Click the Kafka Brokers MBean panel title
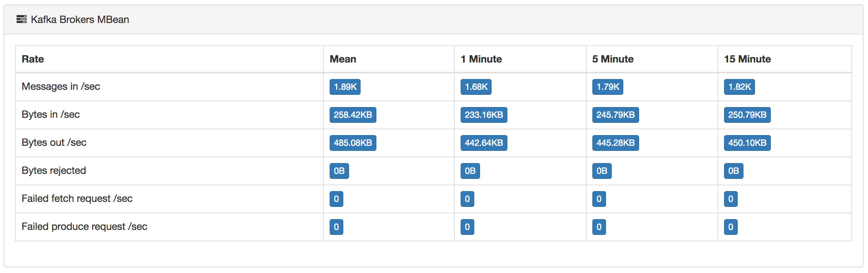The height and width of the screenshot is (273, 868). [80, 19]
